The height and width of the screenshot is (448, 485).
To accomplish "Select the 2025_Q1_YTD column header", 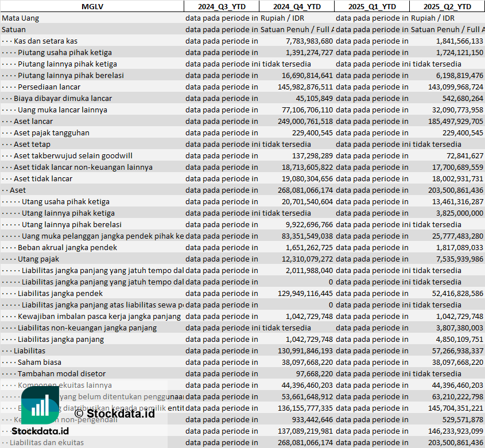I will point(372,6).
